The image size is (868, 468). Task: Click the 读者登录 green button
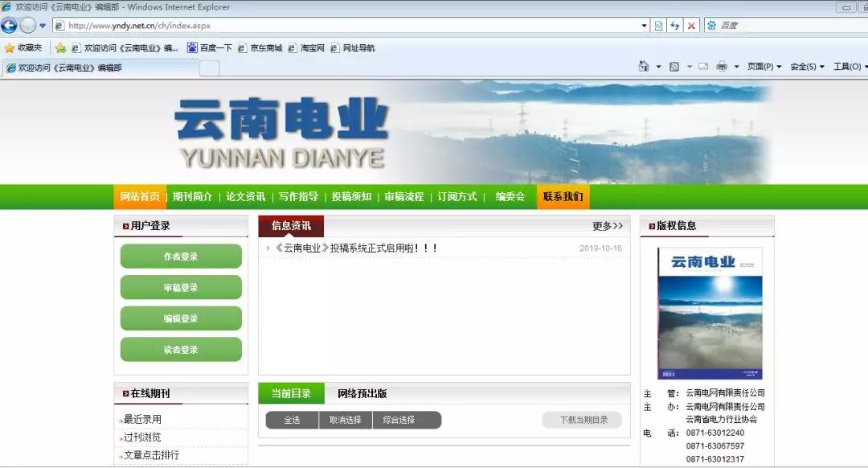tap(181, 350)
